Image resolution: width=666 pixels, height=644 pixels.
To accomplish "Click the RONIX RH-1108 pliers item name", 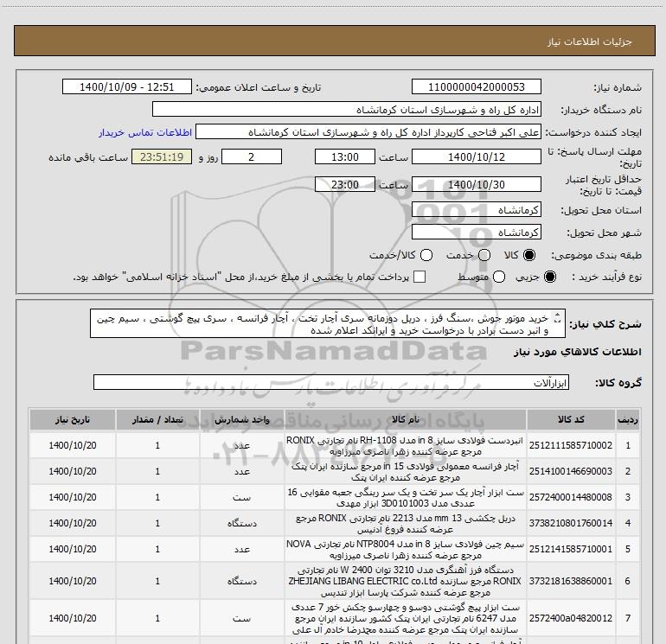I will pyautogui.click(x=405, y=446).
